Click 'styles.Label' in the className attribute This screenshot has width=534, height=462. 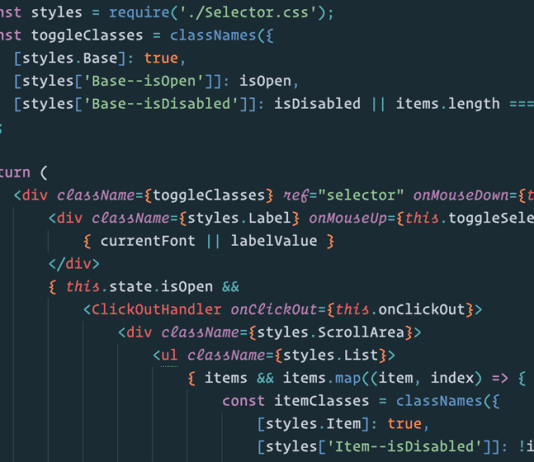239,218
